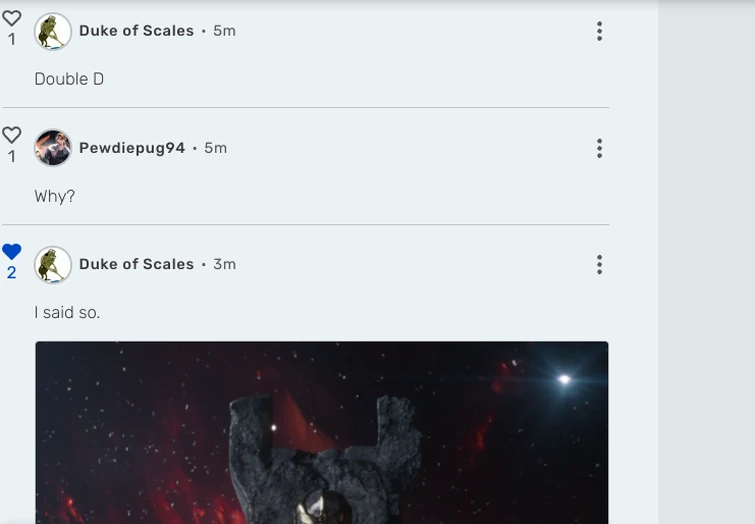Click the 5m timestamp beside Pewdiepug94
The height and width of the screenshot is (524, 755).
point(215,148)
